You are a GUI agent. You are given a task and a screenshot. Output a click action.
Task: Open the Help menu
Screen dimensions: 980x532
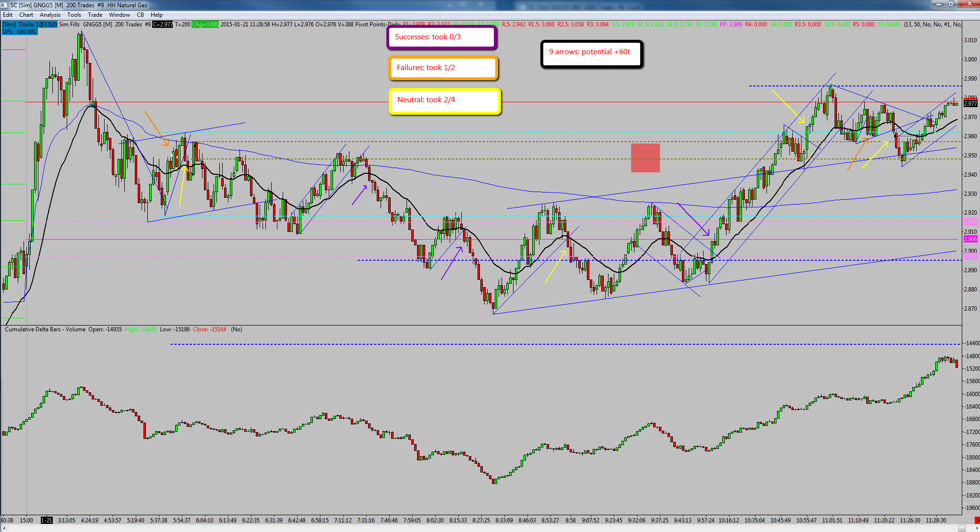(x=156, y=15)
